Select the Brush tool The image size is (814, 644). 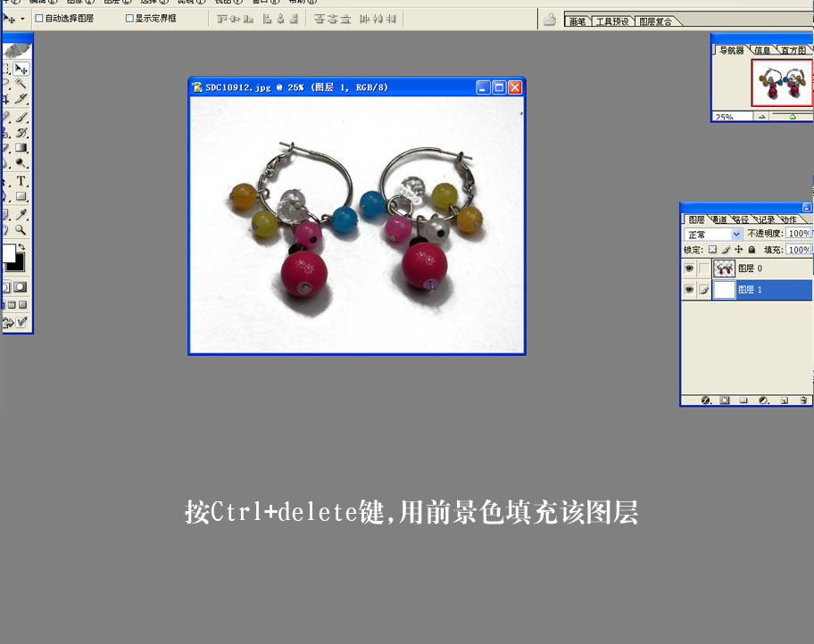click(21, 118)
